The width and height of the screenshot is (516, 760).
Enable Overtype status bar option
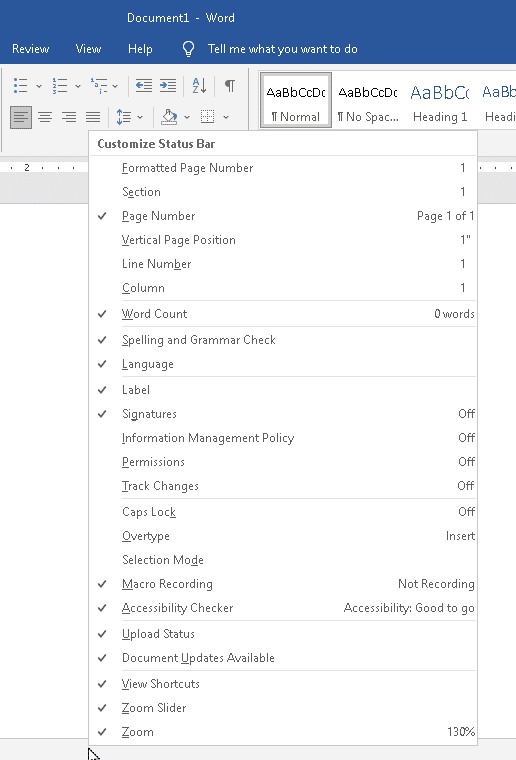pyautogui.click(x=283, y=536)
